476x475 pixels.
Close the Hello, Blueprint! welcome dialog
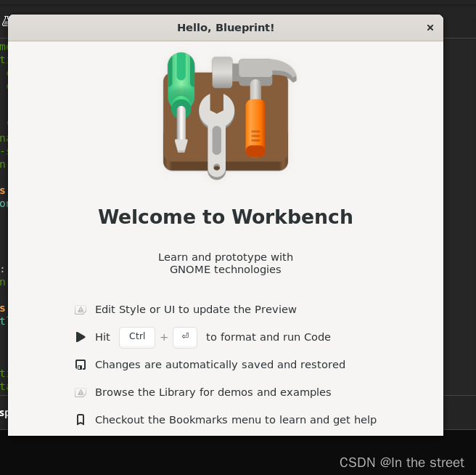click(430, 28)
